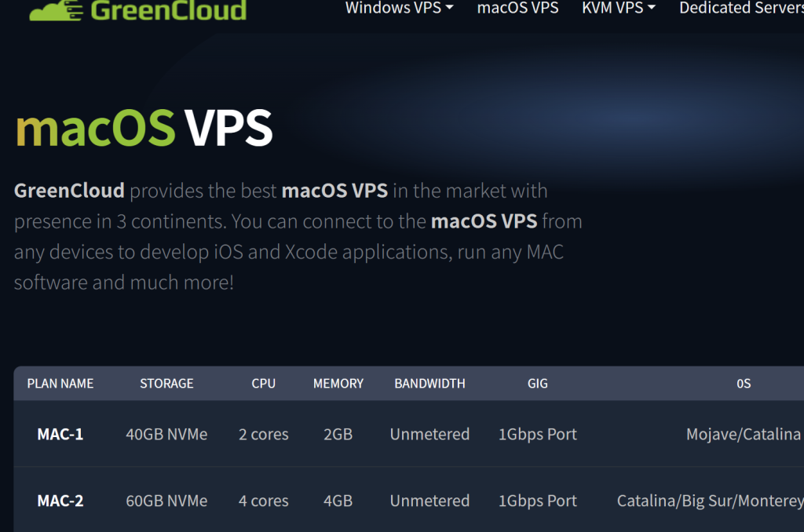Open the Windows VPS dropdown menu
The width and height of the screenshot is (804, 532).
tap(399, 8)
